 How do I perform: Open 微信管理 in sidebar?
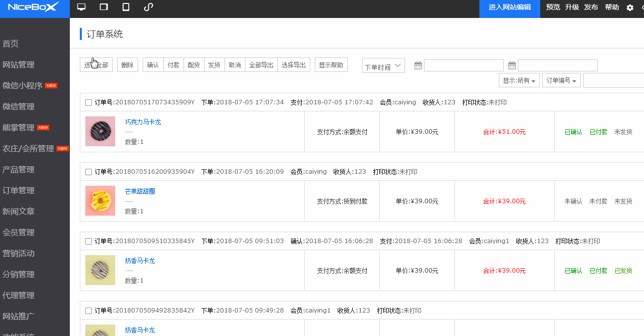point(18,107)
